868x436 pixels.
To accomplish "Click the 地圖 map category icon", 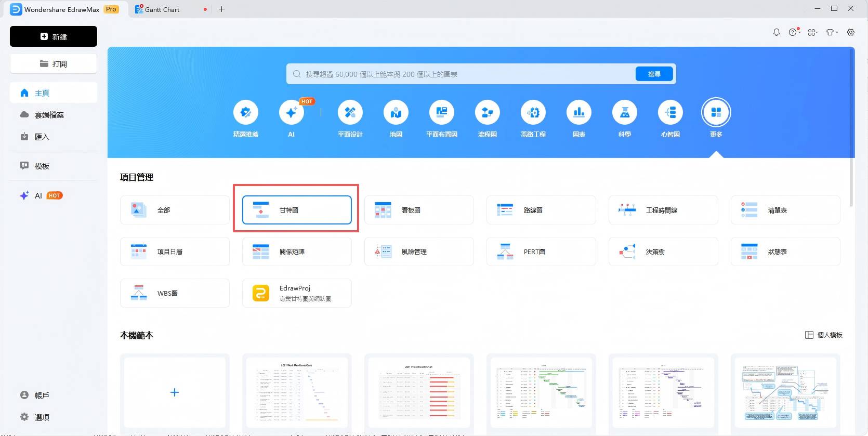I will (396, 112).
